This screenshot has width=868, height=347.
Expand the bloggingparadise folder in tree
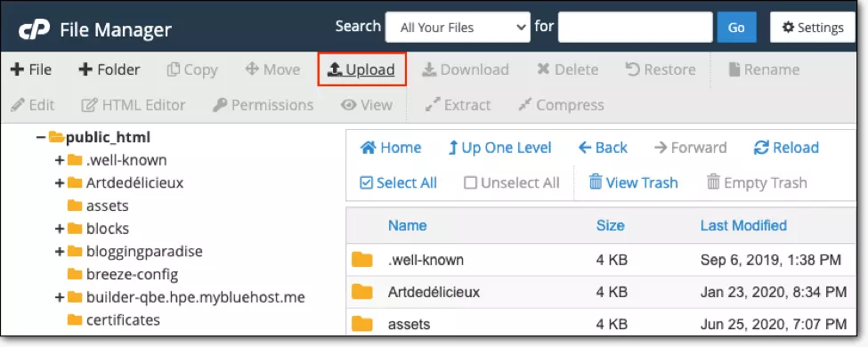pos(60,251)
